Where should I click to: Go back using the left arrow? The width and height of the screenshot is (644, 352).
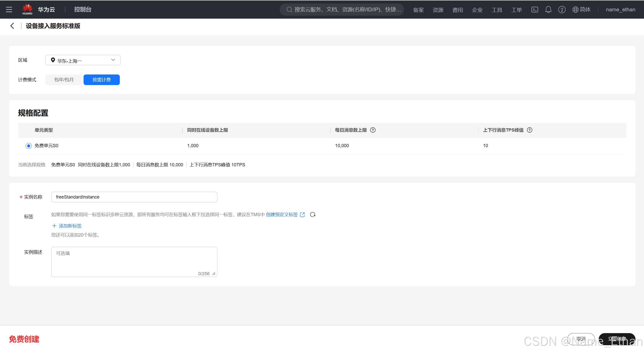tap(12, 26)
